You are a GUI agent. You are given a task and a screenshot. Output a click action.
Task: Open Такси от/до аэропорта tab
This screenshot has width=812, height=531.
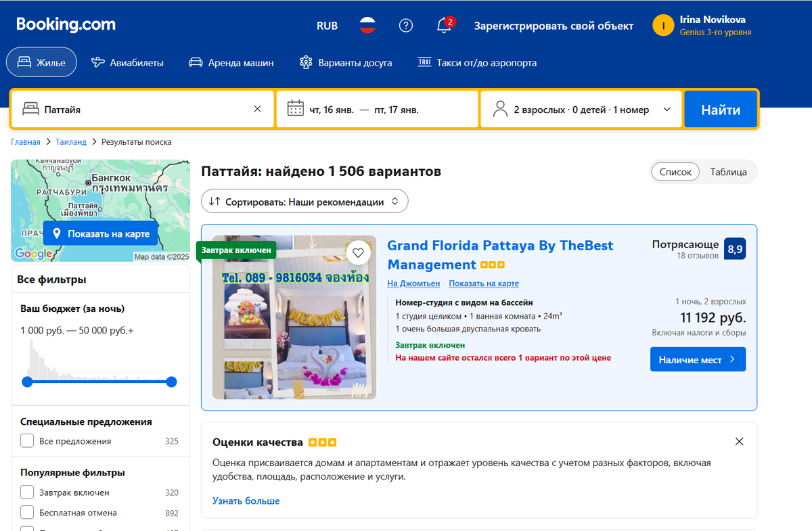point(477,62)
